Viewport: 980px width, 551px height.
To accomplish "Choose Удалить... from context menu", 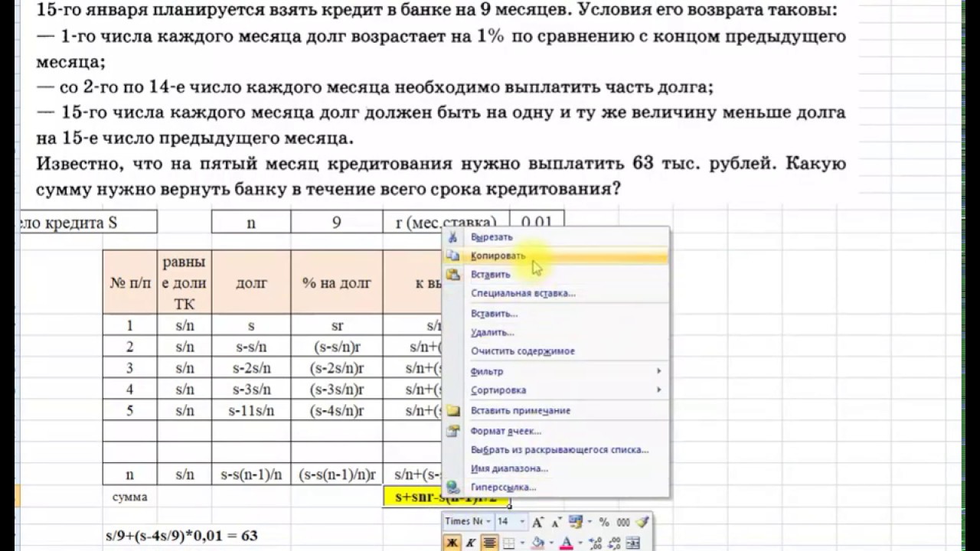I will pyautogui.click(x=556, y=332).
